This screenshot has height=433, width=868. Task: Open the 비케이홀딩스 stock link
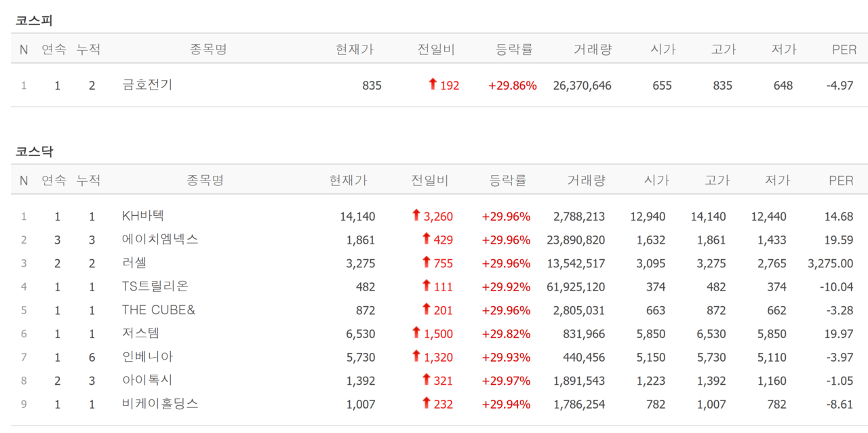click(x=160, y=403)
